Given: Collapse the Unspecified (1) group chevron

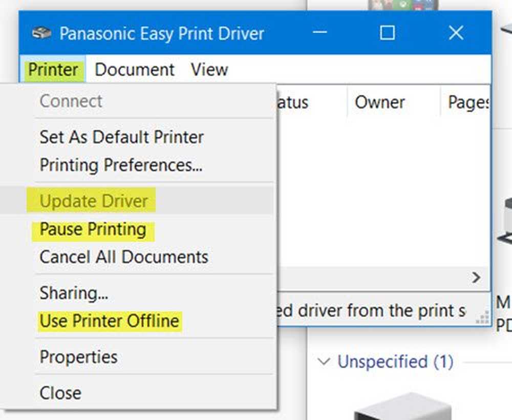Looking at the screenshot, I should point(323,362).
